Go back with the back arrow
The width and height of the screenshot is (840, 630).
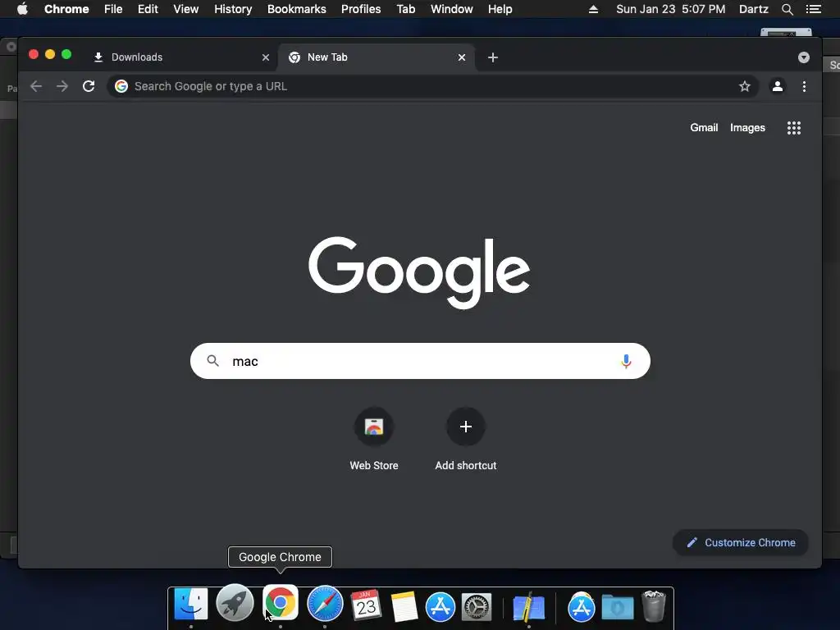pyautogui.click(x=36, y=86)
